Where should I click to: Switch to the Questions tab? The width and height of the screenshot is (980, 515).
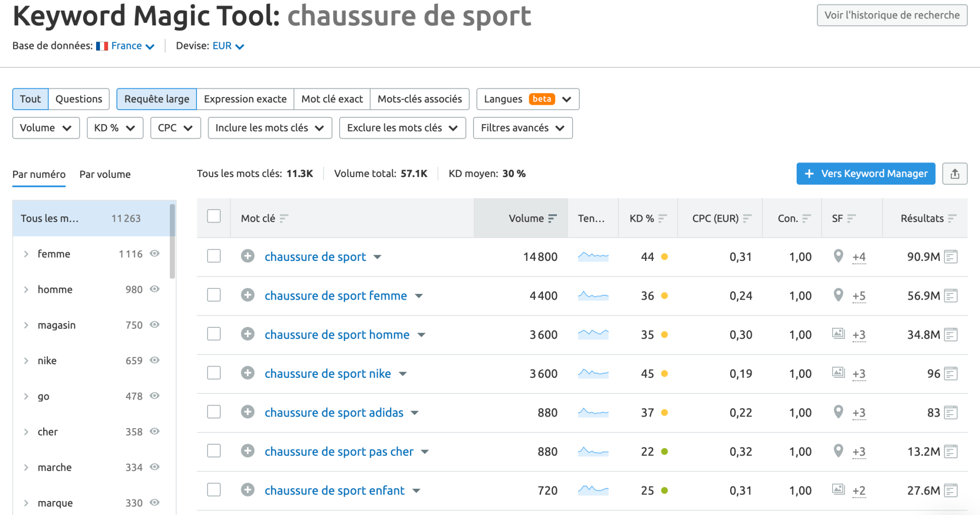[x=79, y=98]
